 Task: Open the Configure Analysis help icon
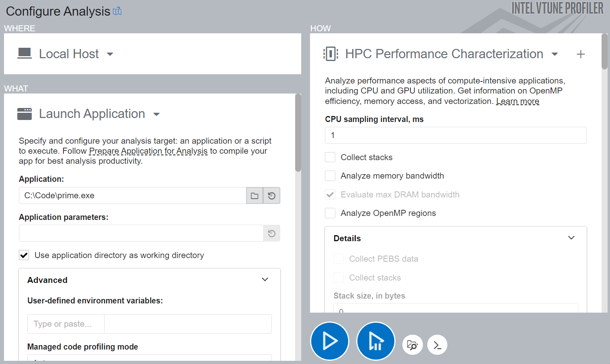tap(117, 11)
